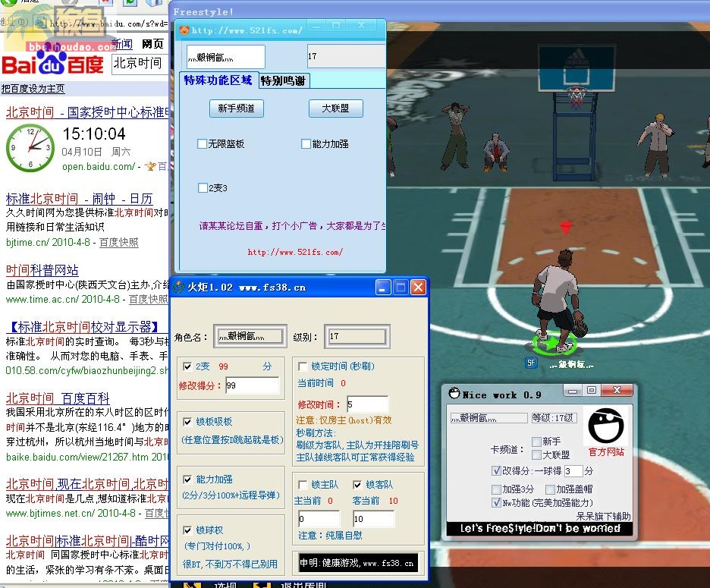
Task: Click 级别 field showing 17 in 火炬
Action: pyautogui.click(x=357, y=336)
